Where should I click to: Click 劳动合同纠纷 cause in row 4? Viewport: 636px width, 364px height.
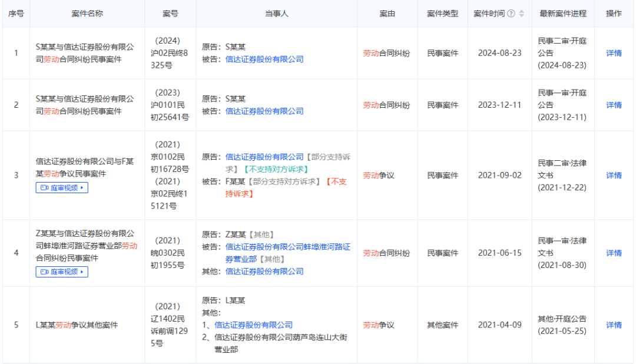(386, 253)
